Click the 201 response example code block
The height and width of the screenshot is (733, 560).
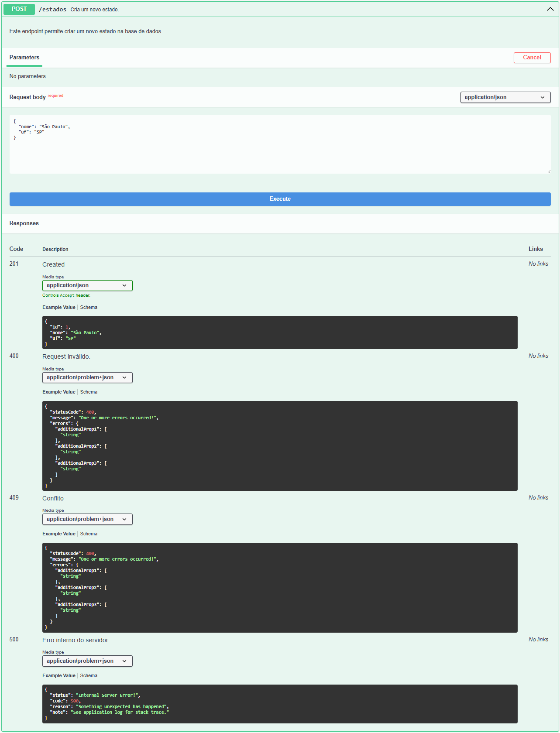pyautogui.click(x=280, y=332)
